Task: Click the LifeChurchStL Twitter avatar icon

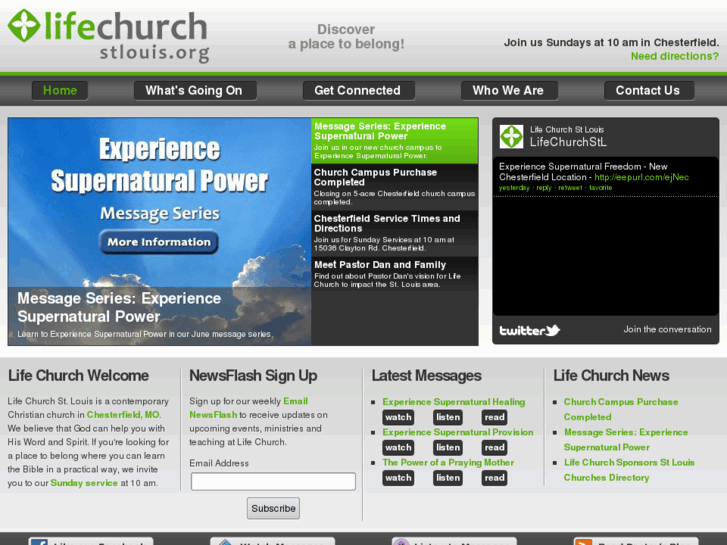Action: [x=511, y=136]
